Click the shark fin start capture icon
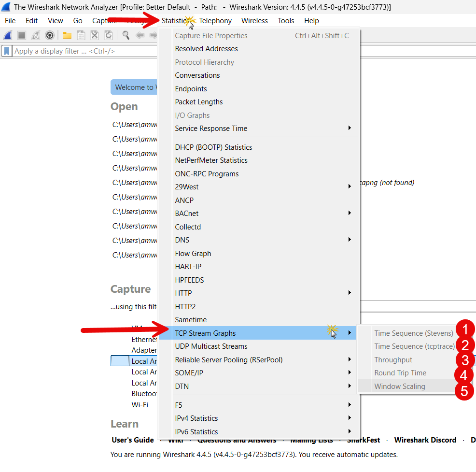 pos(8,35)
